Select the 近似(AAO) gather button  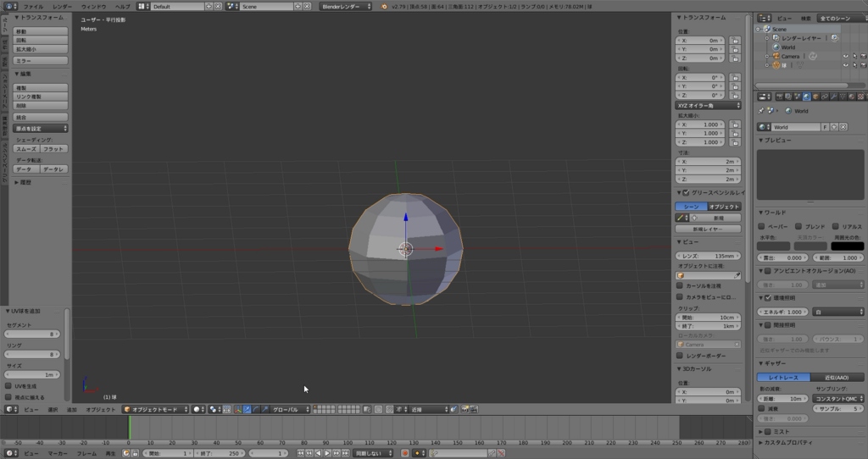coord(837,377)
